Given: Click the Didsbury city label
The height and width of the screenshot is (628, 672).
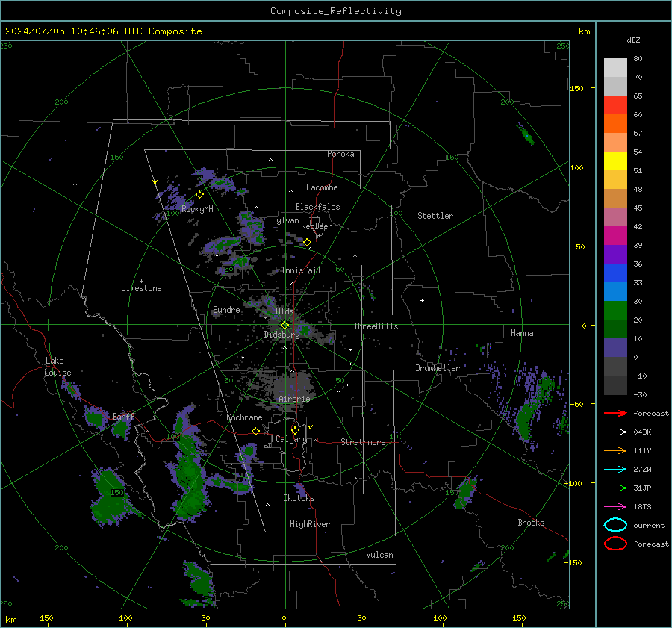Looking at the screenshot, I should coord(281,335).
